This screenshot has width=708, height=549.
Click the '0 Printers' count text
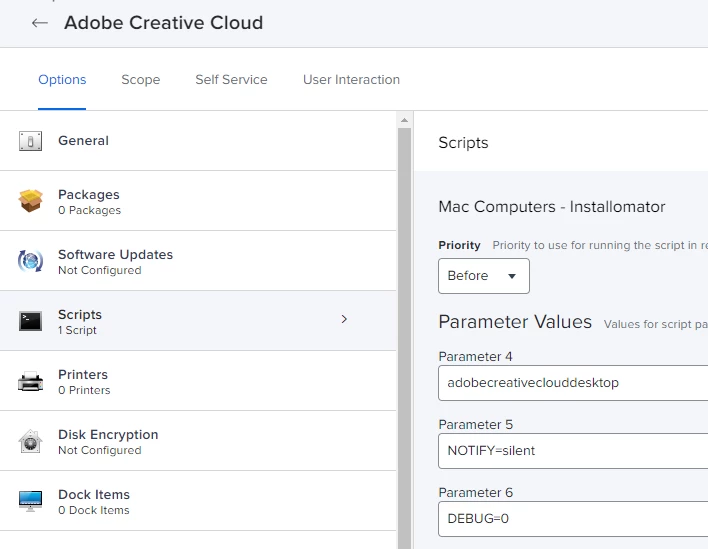[x=84, y=390]
